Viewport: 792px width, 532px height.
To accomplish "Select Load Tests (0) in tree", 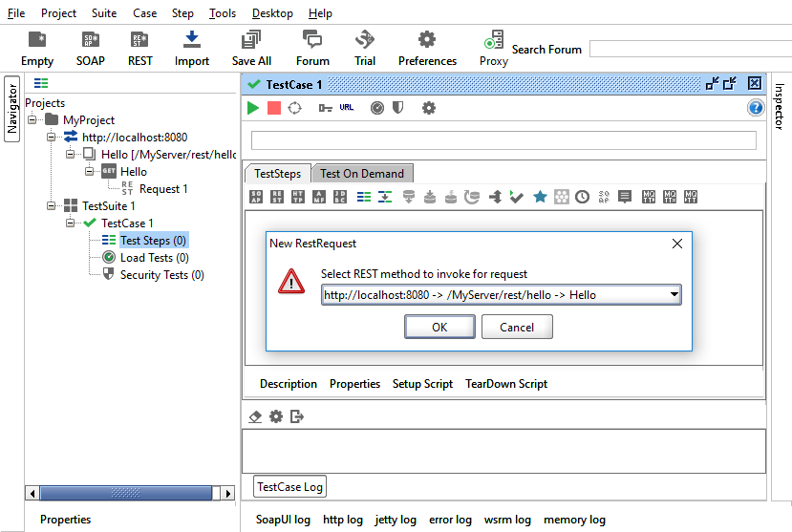I will [154, 258].
